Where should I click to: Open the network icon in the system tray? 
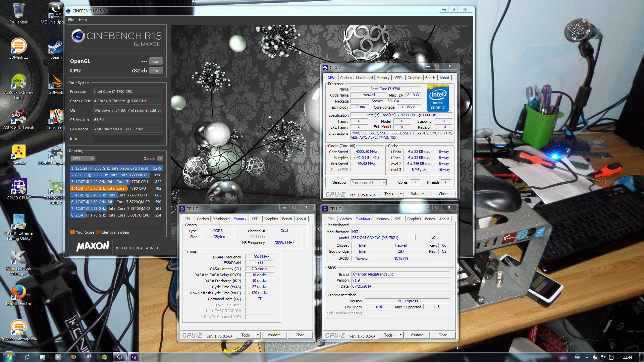pos(611,357)
